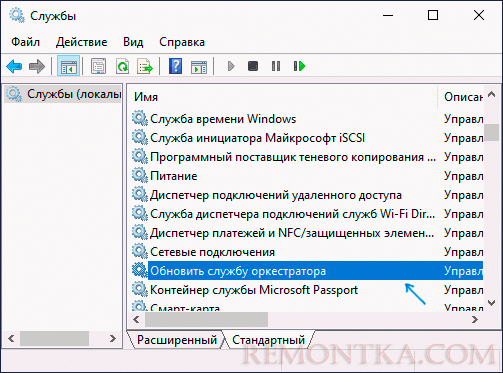503x373 pixels.
Task: Click services list horizontal scrollbar left arrow
Action: pyautogui.click(x=136, y=319)
